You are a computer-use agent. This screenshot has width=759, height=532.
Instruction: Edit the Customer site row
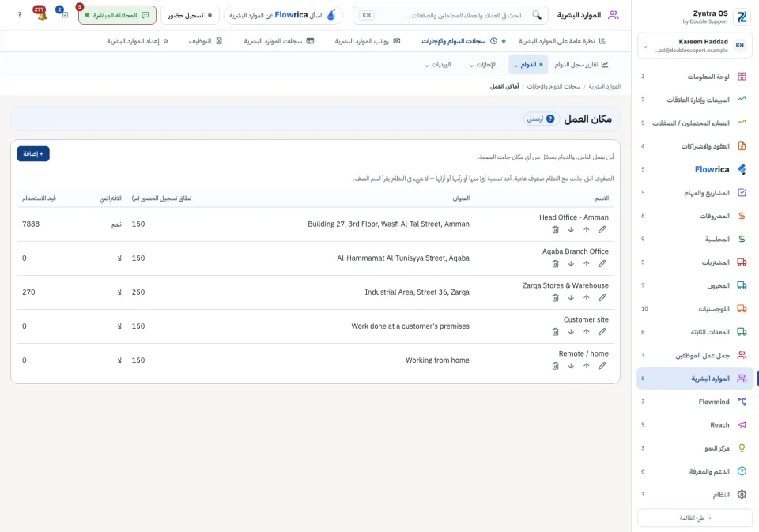[x=602, y=332]
